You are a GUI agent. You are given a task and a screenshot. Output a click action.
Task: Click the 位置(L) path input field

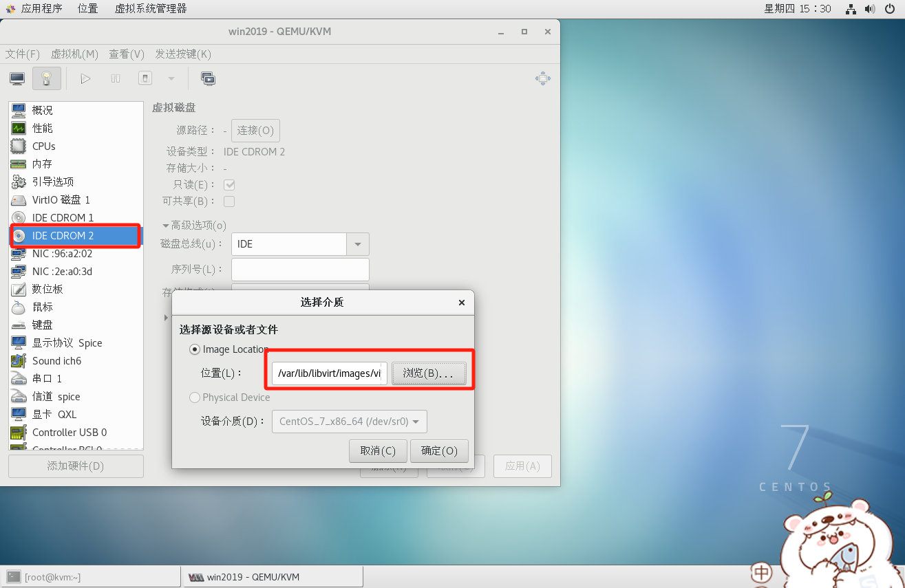pyautogui.click(x=330, y=373)
